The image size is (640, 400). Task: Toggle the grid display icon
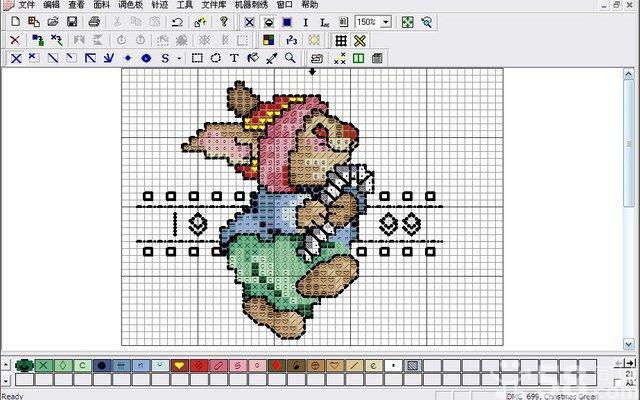coord(341,40)
